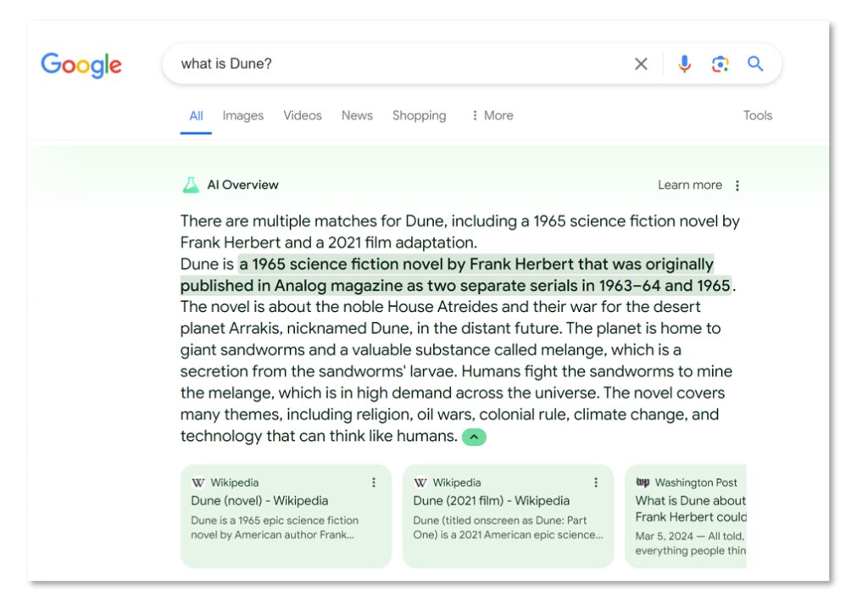Clear the search box with X icon
Screen dimensions: 868x613
pyautogui.click(x=641, y=64)
